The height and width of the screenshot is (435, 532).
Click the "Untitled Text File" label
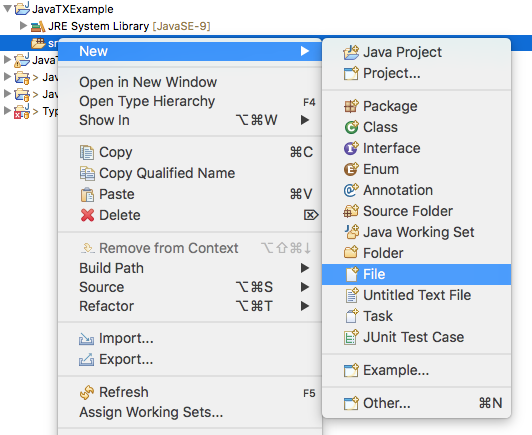click(x=417, y=295)
